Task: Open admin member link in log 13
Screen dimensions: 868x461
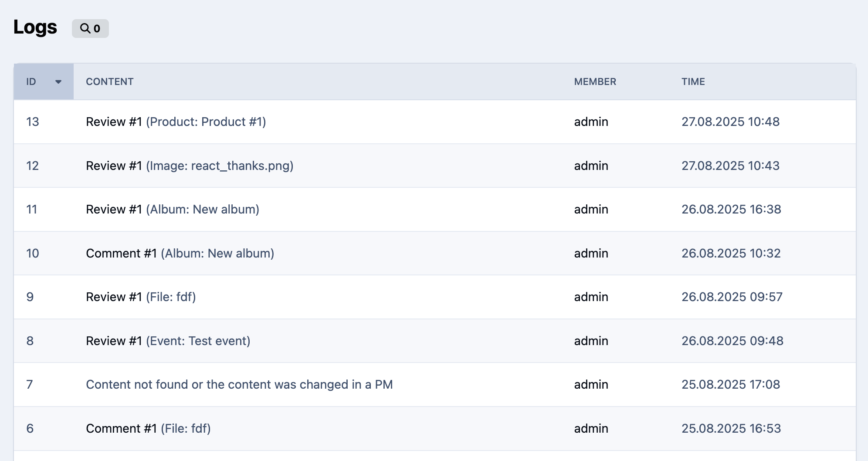Action: (x=591, y=122)
